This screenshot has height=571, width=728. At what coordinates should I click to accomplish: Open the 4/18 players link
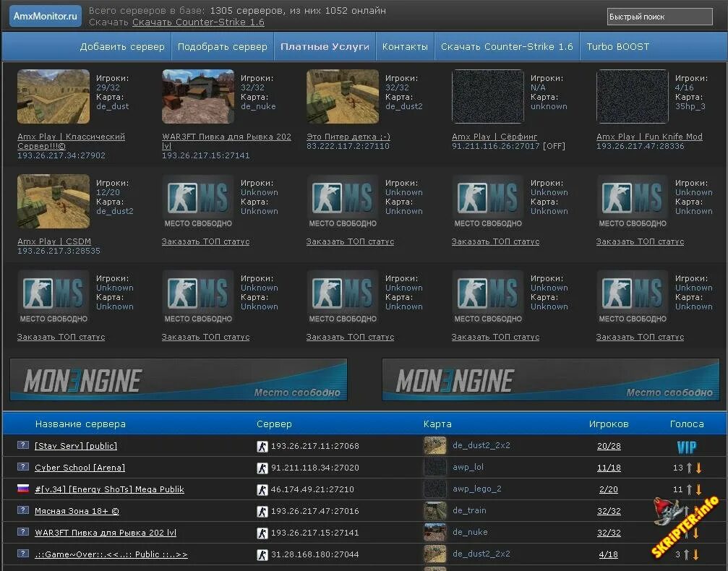tap(609, 554)
